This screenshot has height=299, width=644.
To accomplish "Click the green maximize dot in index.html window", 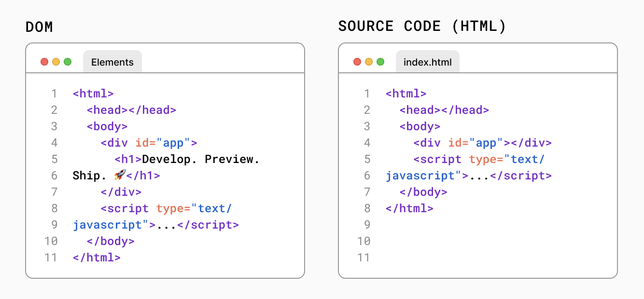I will [380, 62].
